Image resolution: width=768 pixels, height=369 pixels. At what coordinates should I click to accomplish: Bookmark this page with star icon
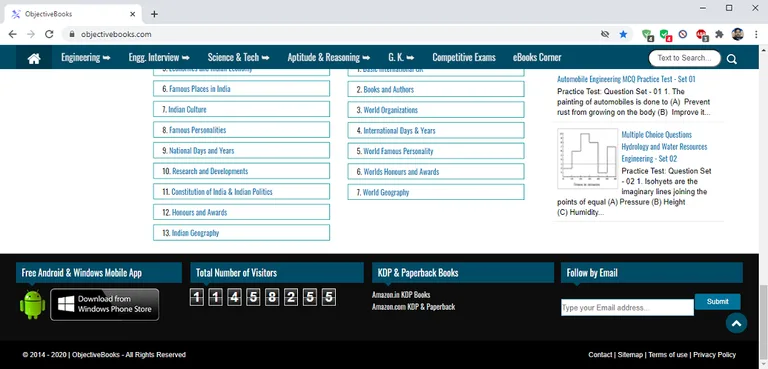[623, 34]
